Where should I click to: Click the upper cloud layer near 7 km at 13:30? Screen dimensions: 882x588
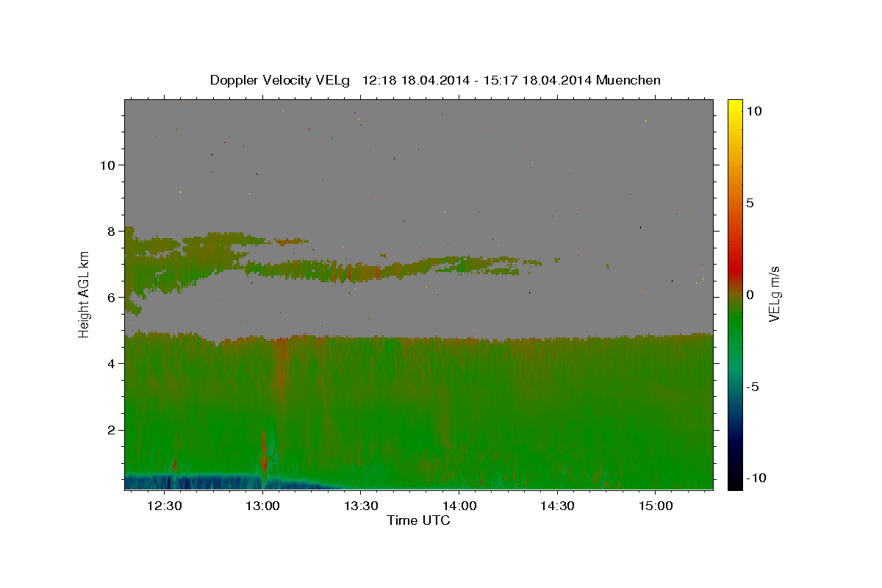click(361, 271)
